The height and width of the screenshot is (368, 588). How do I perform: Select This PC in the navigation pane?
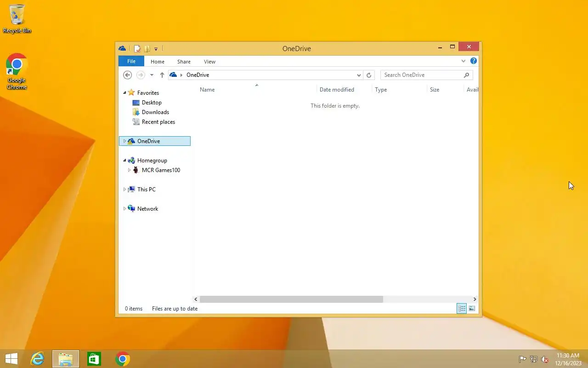coord(146,190)
